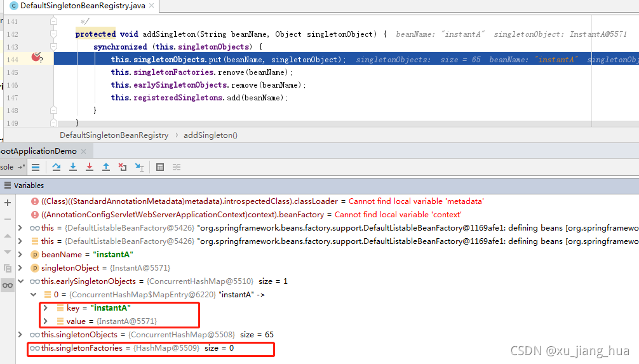Click the Trace Current Stream Chain icon
Image resolution: width=639 pixels, height=364 pixels.
pyautogui.click(x=177, y=167)
